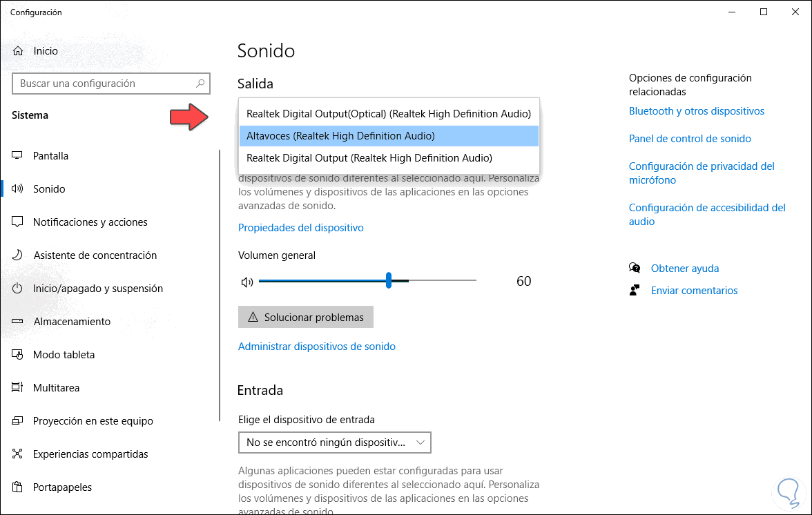This screenshot has height=515, width=812.
Task: Select Realtek Digital Output(Optical) option
Action: 388,114
